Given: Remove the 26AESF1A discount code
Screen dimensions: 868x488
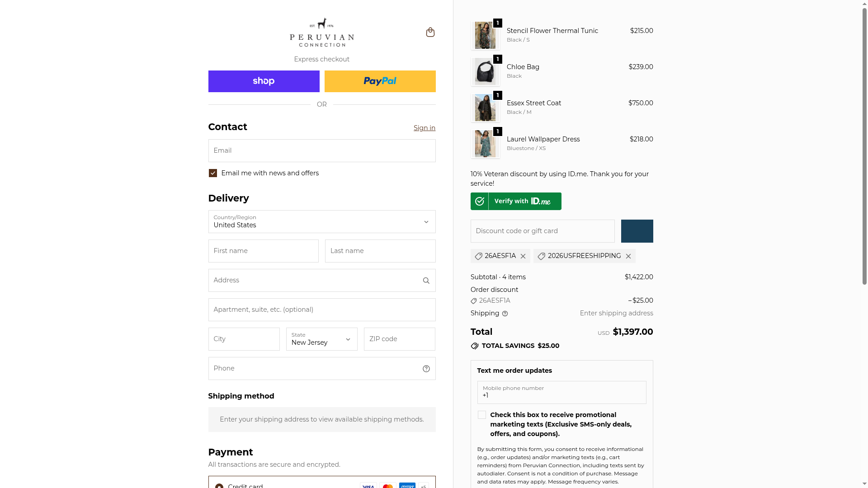Looking at the screenshot, I should pos(523,256).
